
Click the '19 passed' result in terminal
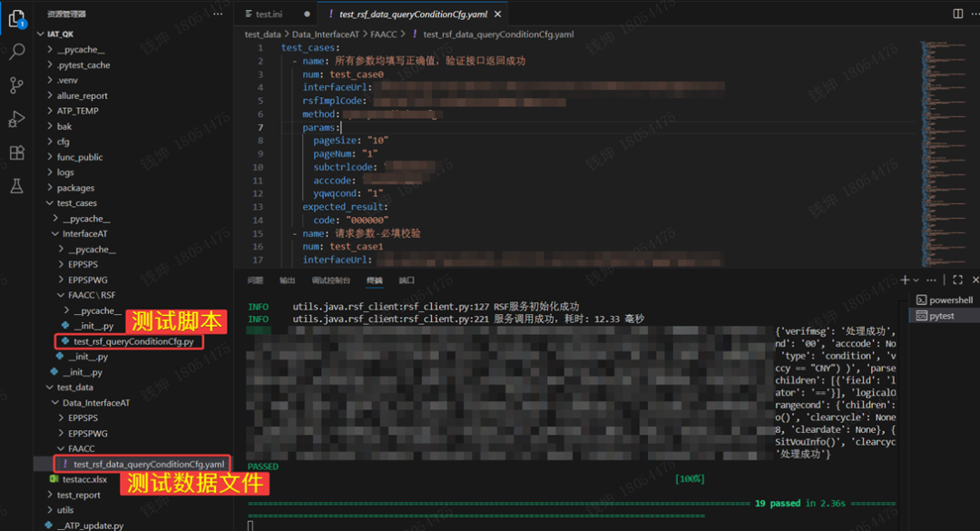click(x=778, y=503)
